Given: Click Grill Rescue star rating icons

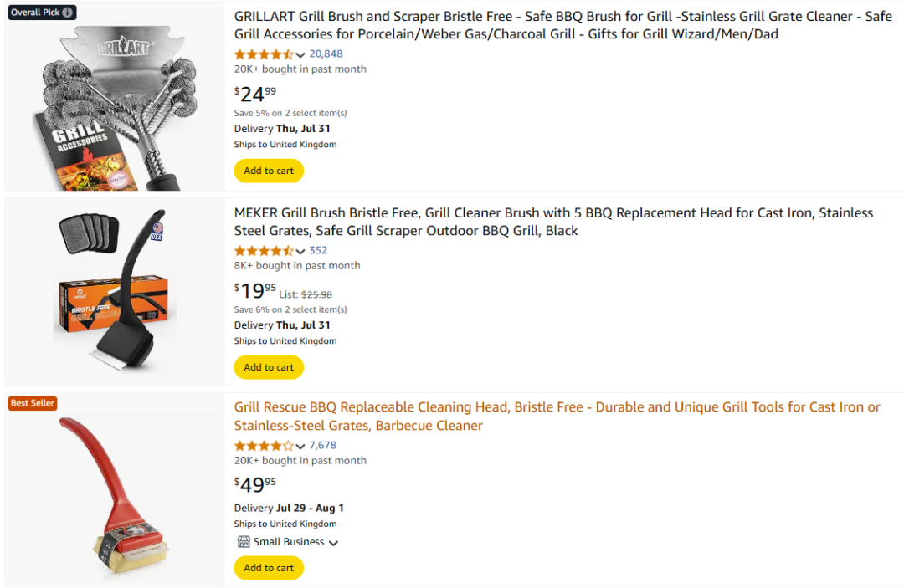Looking at the screenshot, I should 264,446.
